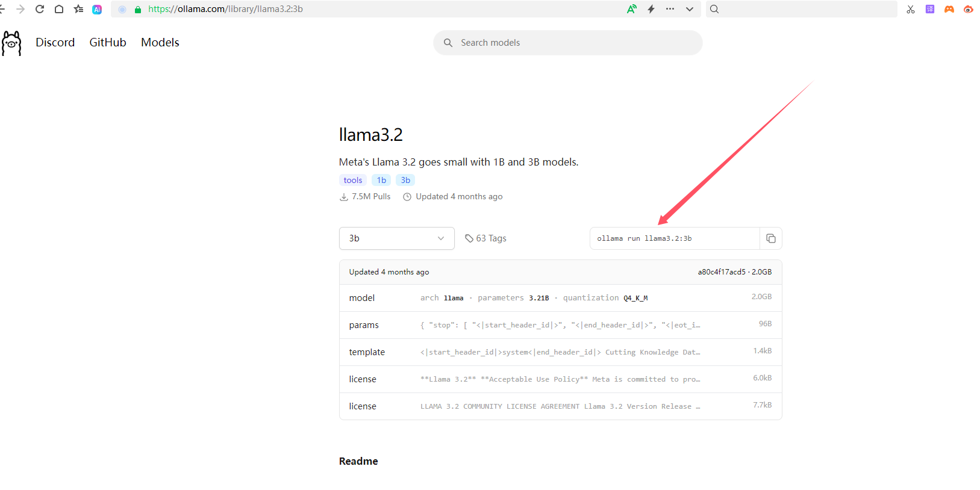Bookmark this page via star icon
980x490 pixels.
click(x=78, y=9)
